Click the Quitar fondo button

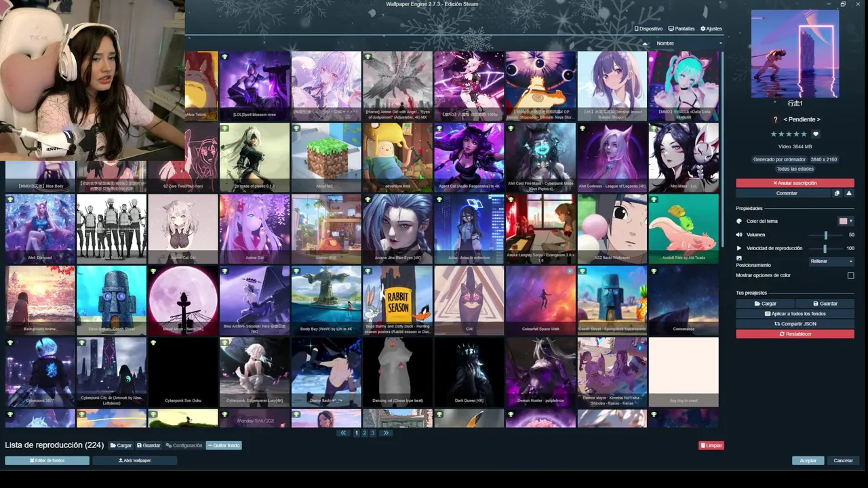(x=224, y=445)
